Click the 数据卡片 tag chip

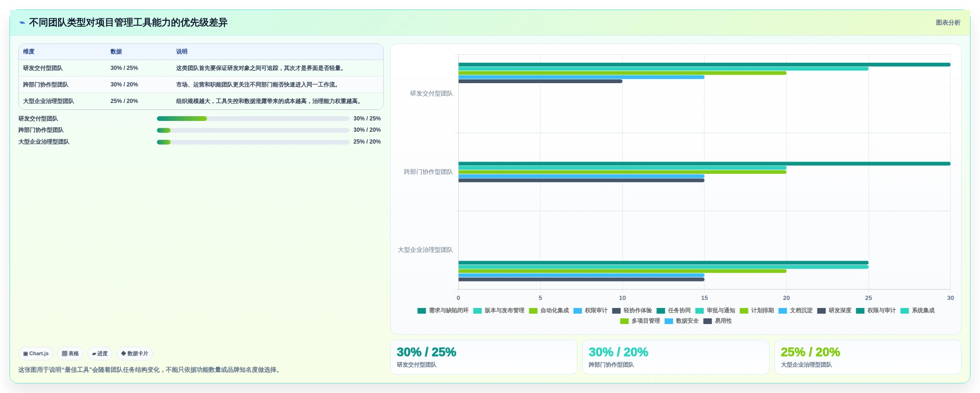[x=135, y=353]
